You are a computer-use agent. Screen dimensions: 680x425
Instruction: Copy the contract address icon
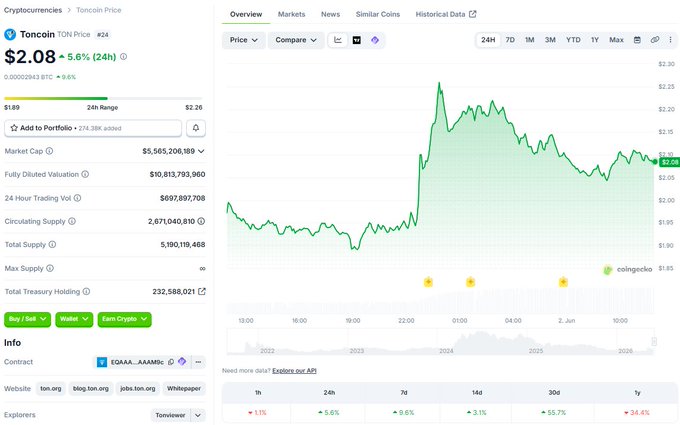pyautogui.click(x=171, y=362)
